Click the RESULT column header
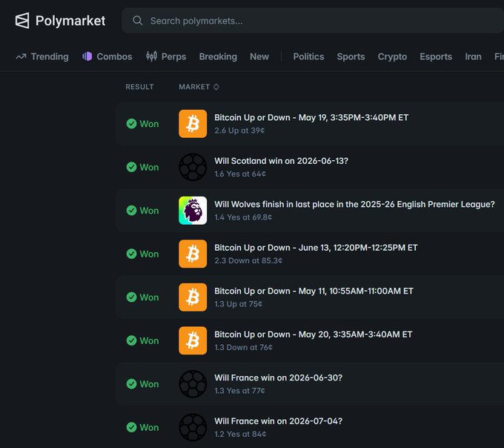This screenshot has height=448, width=504. click(x=139, y=87)
